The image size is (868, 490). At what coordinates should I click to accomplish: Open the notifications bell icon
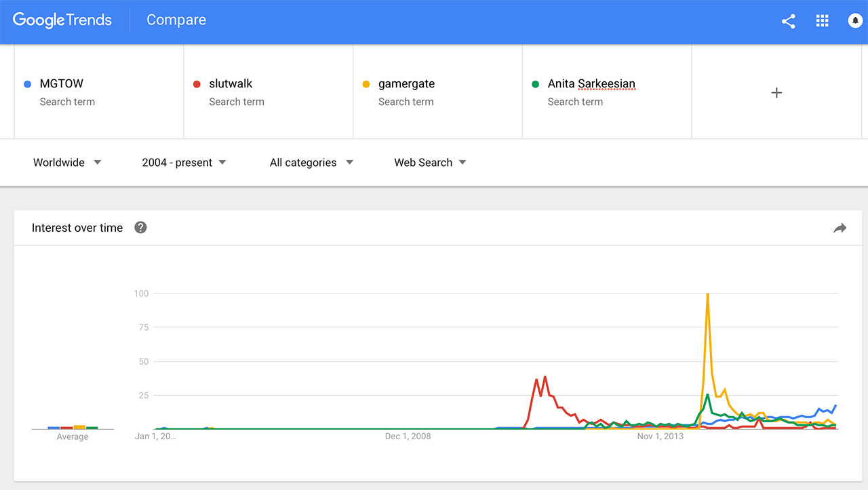coord(855,21)
